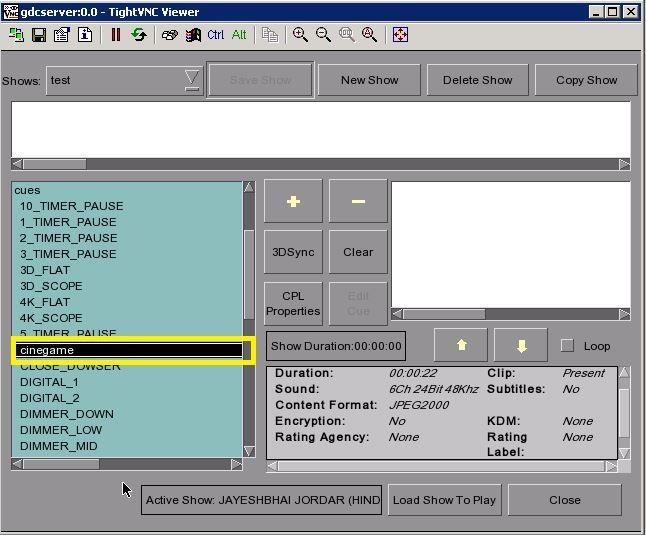Switch to Full Screen with the toolbar icon
646x535 pixels.
coord(400,35)
